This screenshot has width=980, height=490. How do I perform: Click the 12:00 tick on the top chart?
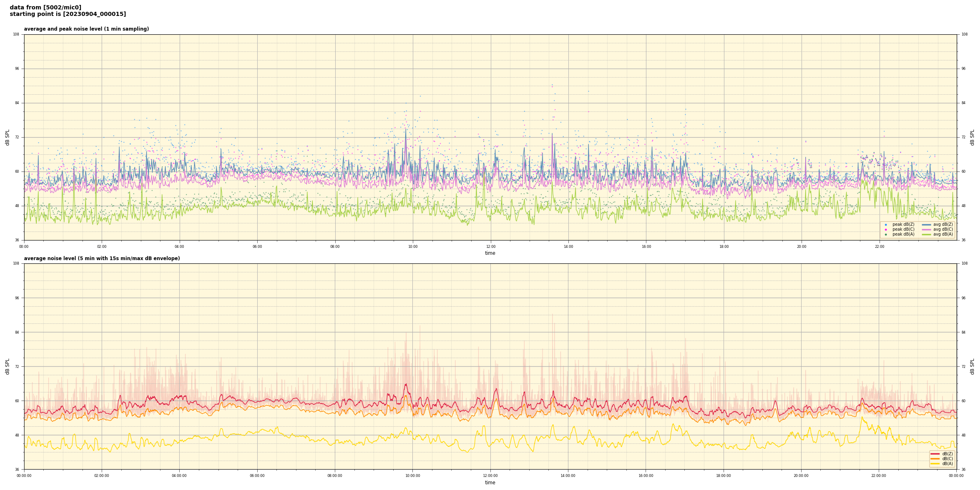coord(490,247)
